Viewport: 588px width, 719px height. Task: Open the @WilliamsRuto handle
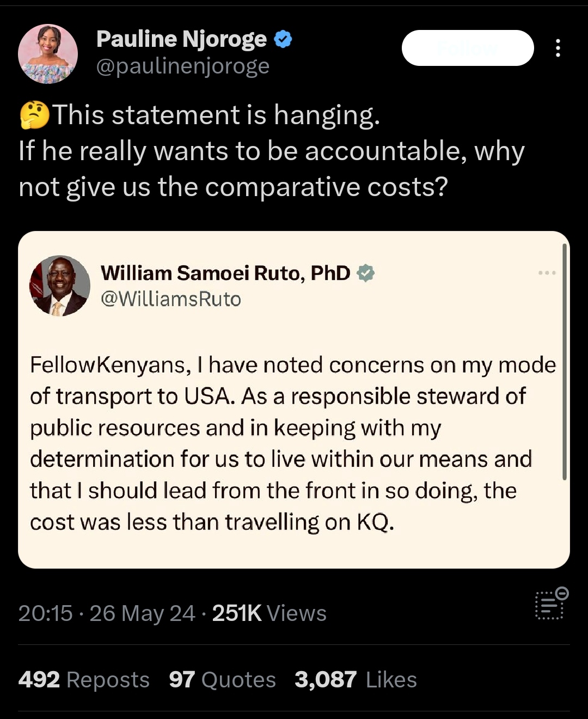pyautogui.click(x=171, y=299)
